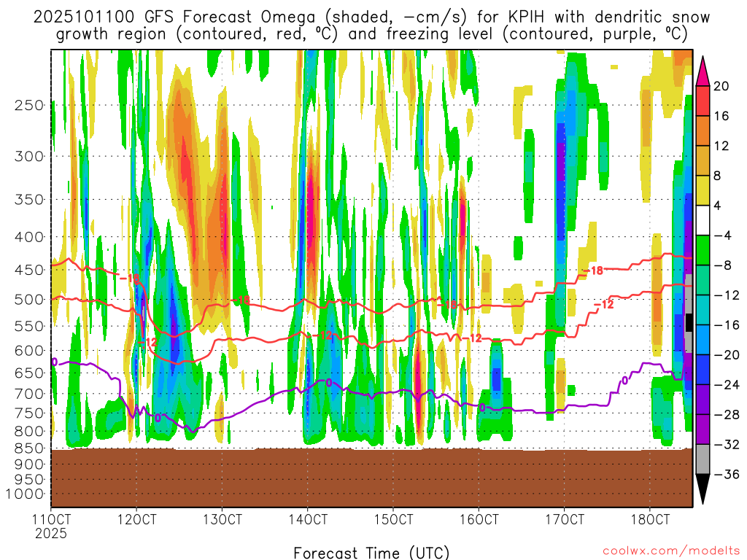747x560 pixels.
Task: Click the 'Forecast Time (UTC)' axis title
Action: tap(371, 553)
